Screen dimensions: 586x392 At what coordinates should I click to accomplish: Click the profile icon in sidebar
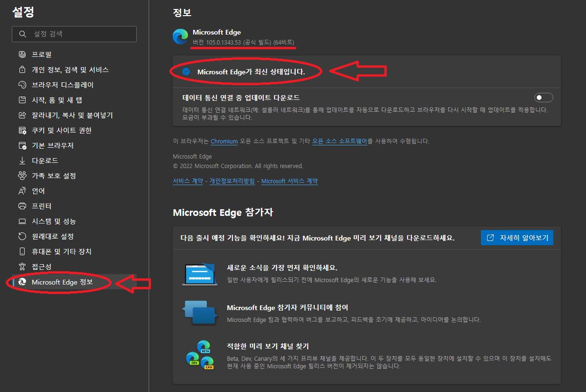pos(22,54)
